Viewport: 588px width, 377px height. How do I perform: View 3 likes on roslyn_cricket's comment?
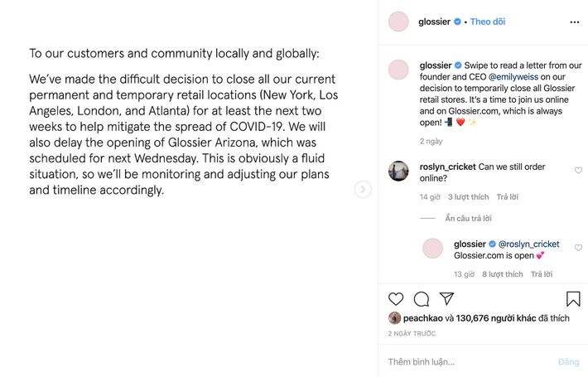coord(469,197)
